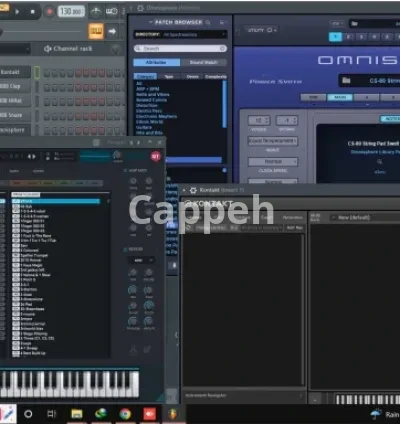This screenshot has height=424, width=400.
Task: Open the Normal clock speed dropdown
Action: tap(273, 162)
